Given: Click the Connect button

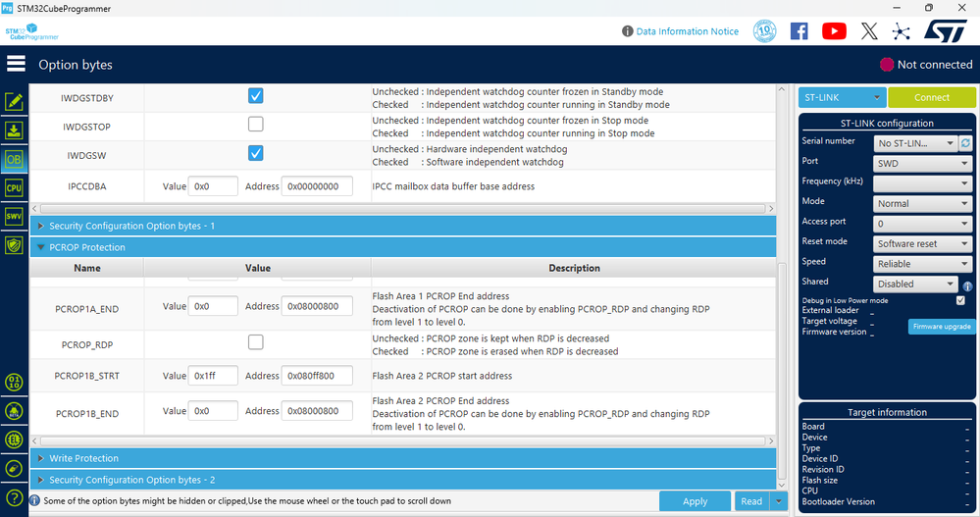Looking at the screenshot, I should click(x=931, y=97).
